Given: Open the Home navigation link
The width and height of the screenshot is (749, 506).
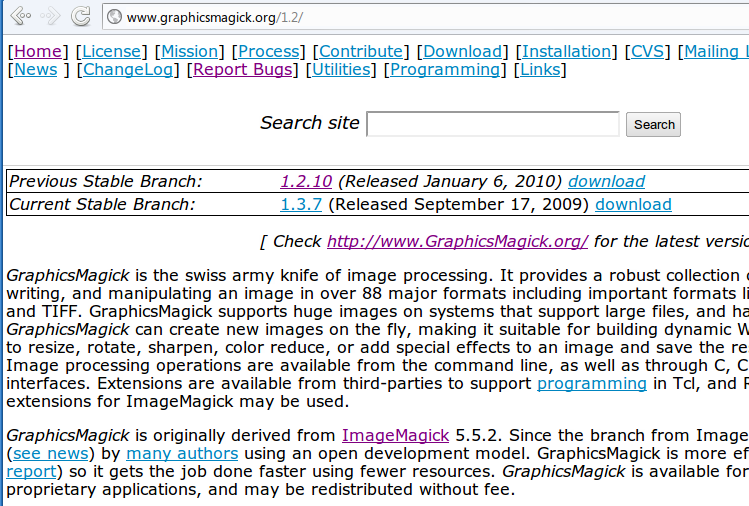Looking at the screenshot, I should point(38,51).
